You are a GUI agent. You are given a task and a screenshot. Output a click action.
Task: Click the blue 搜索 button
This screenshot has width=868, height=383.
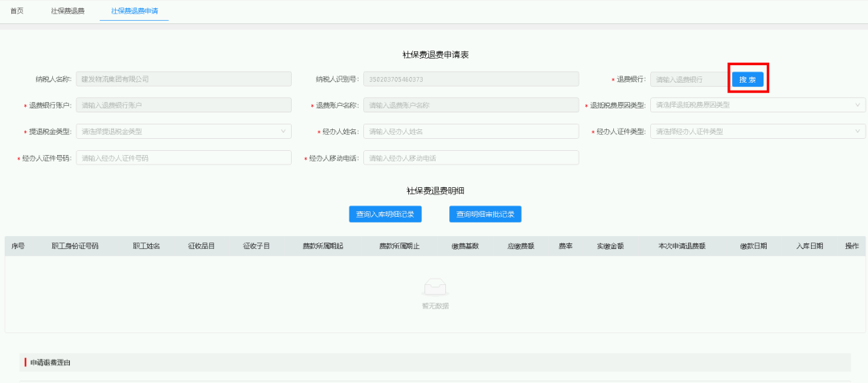pos(747,79)
